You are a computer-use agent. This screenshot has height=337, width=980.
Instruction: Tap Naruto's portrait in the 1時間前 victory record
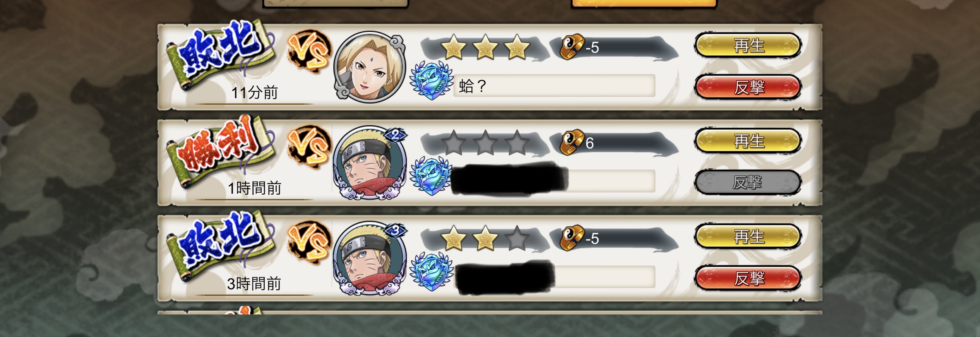point(370,163)
